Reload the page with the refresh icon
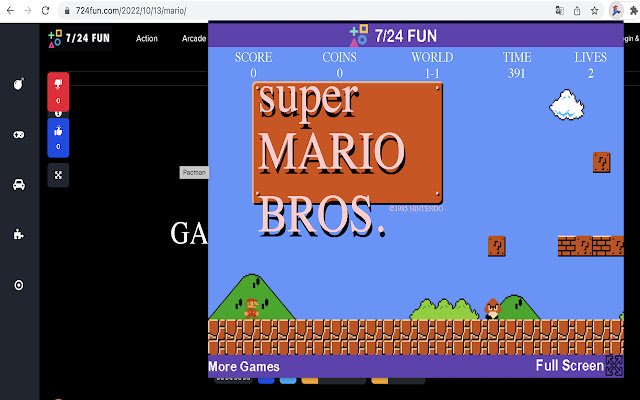This screenshot has height=400, width=640. coord(45,11)
